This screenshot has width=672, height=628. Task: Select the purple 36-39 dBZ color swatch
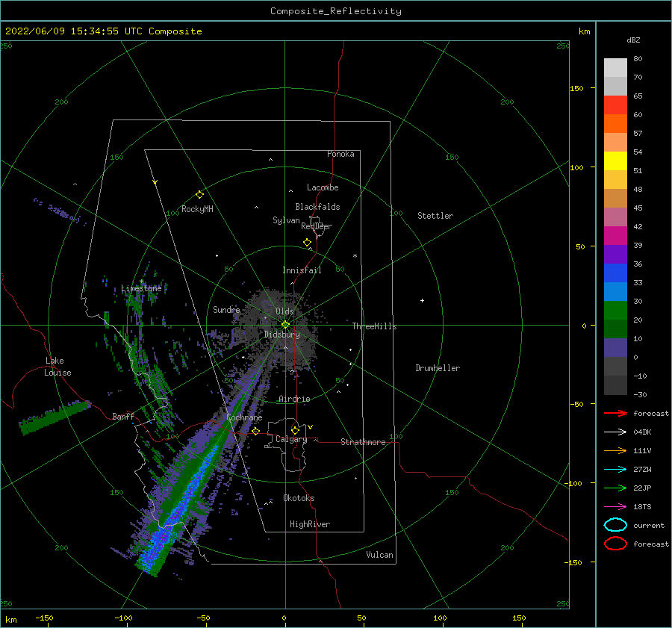615,254
